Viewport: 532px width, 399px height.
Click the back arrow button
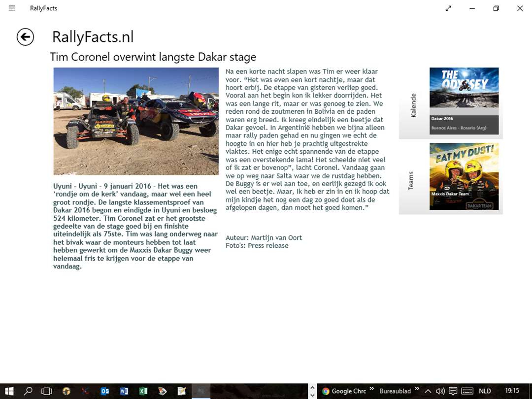(26, 37)
